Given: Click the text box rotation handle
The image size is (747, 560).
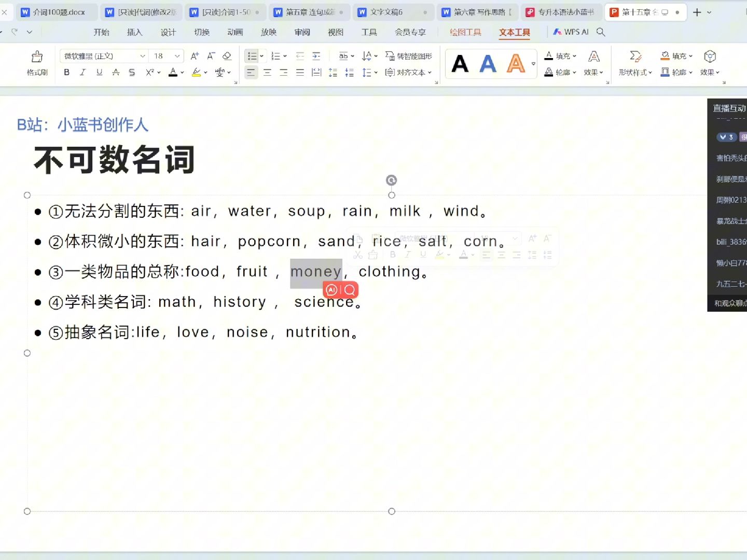Looking at the screenshot, I should (x=392, y=180).
